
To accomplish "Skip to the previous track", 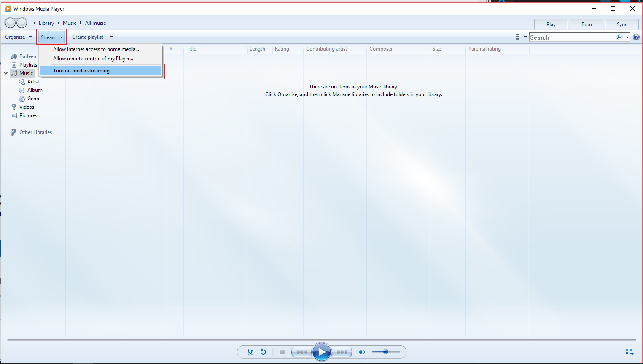I will (x=301, y=352).
